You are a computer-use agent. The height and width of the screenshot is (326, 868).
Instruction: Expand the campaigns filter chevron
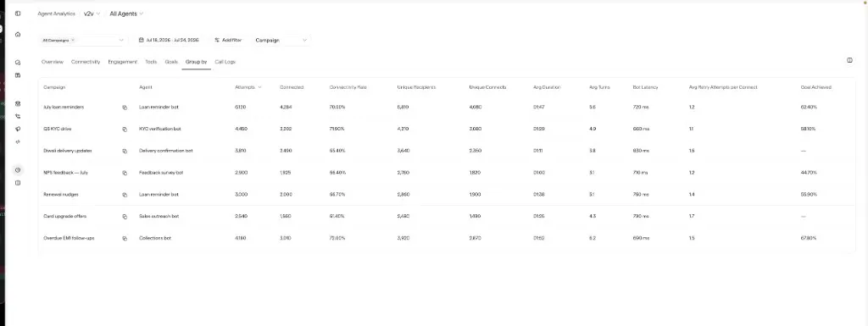tap(121, 41)
